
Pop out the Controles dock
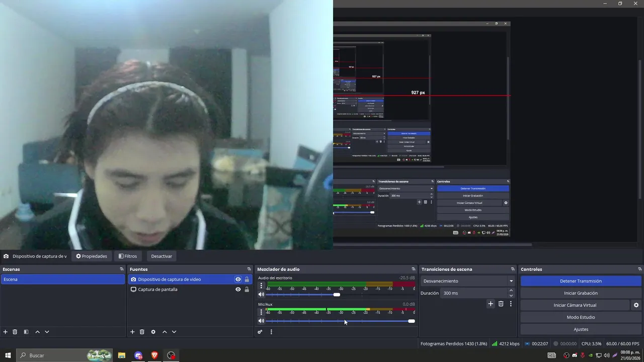click(x=639, y=269)
